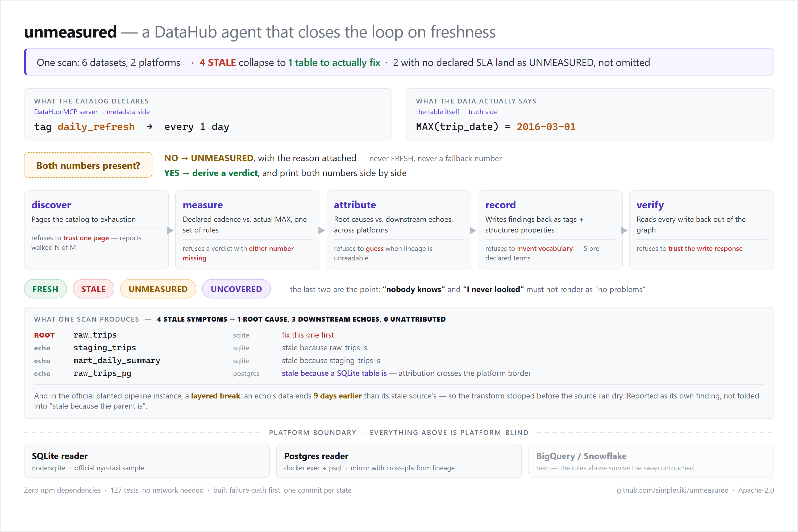
Task: Open the verify step card
Action: click(701, 230)
